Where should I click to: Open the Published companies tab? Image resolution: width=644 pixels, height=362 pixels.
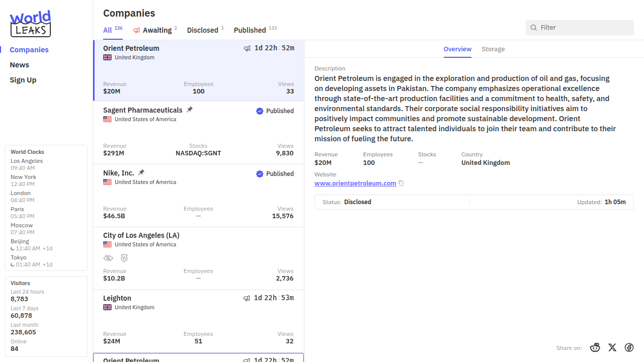click(250, 30)
